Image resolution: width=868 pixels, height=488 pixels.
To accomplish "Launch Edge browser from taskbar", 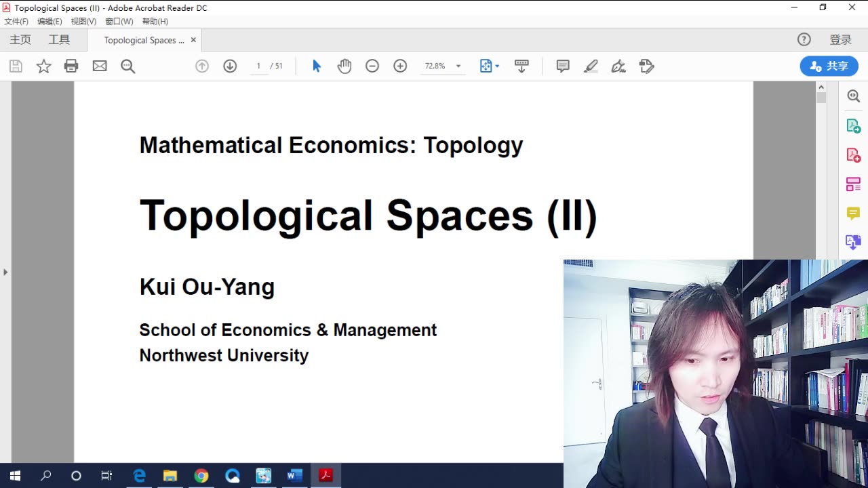I will point(139,476).
